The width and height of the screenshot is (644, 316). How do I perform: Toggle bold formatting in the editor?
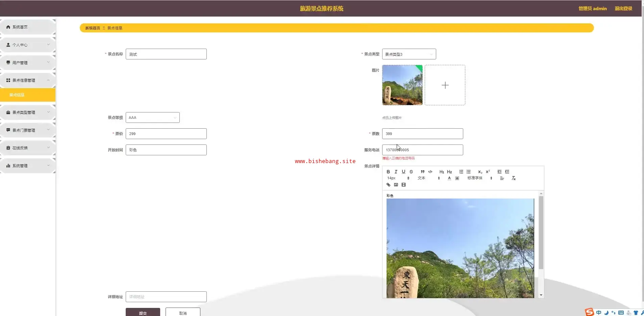coord(388,172)
